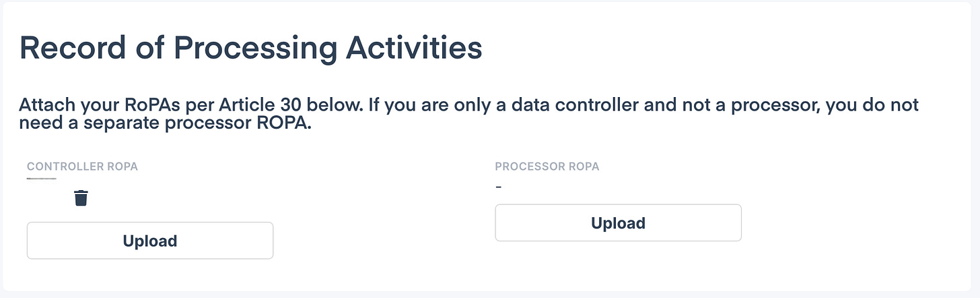Image resolution: width=980 pixels, height=298 pixels.
Task: Click the trash icon under Controller ROPA
Action: 81,198
